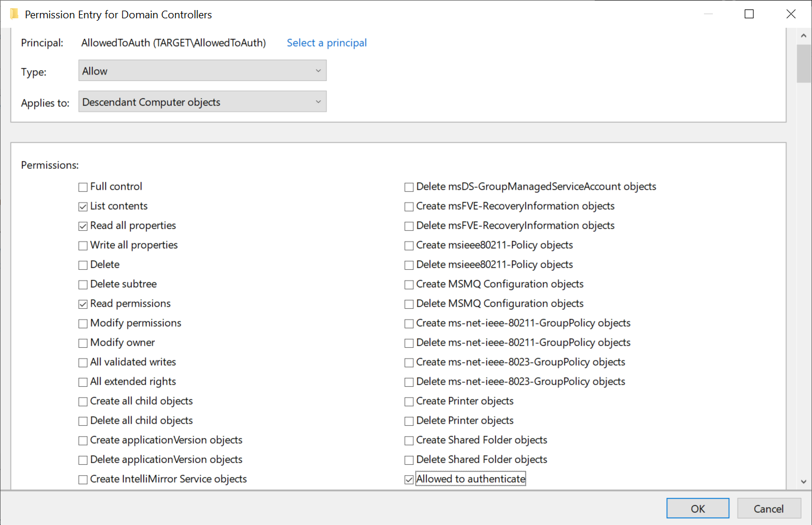Click the scrollbar up arrow

[x=804, y=36]
